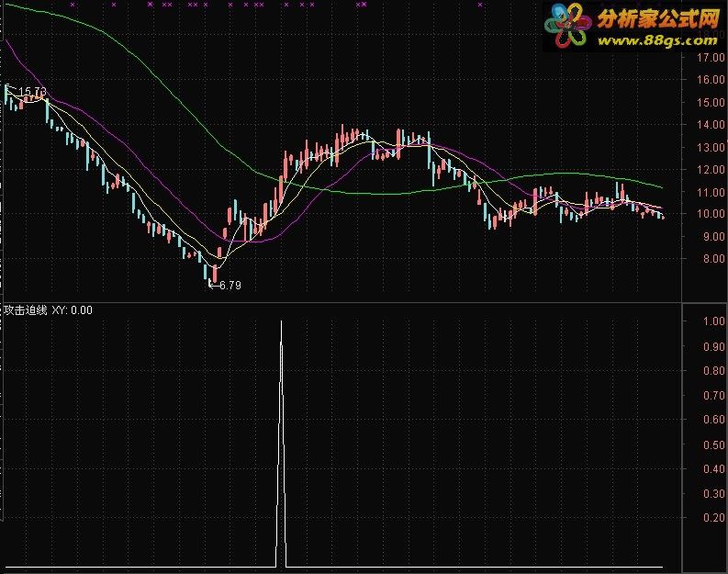This screenshot has width=728, height=574.
Task: Click the 0.50 indicator scale label
Action: 713,445
